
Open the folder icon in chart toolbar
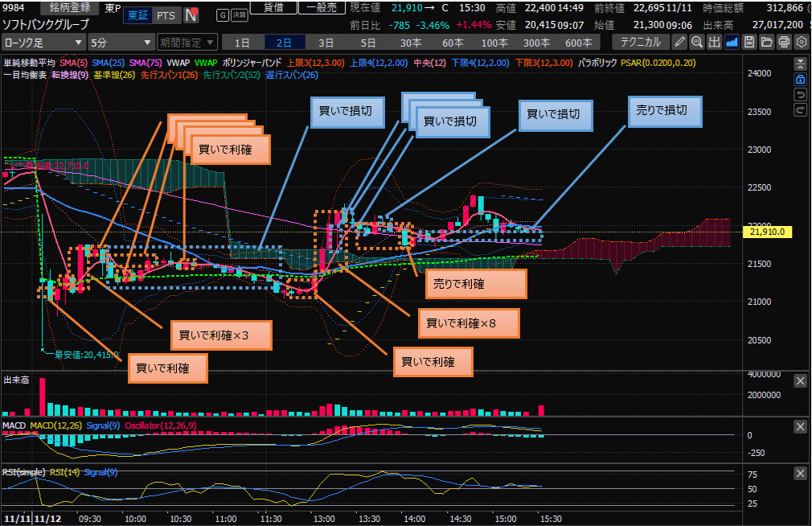[x=766, y=42]
